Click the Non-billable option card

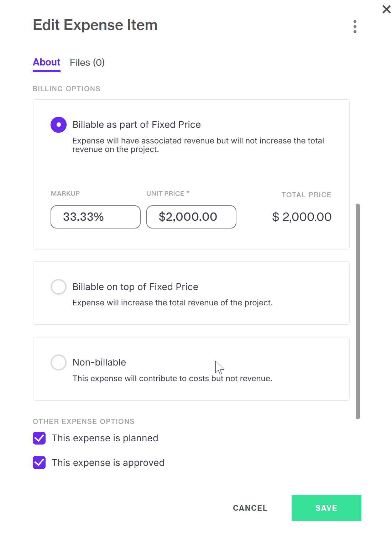tap(191, 369)
